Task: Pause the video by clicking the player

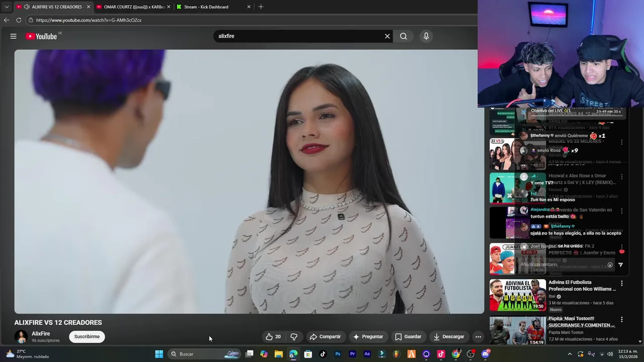Action: (249, 181)
